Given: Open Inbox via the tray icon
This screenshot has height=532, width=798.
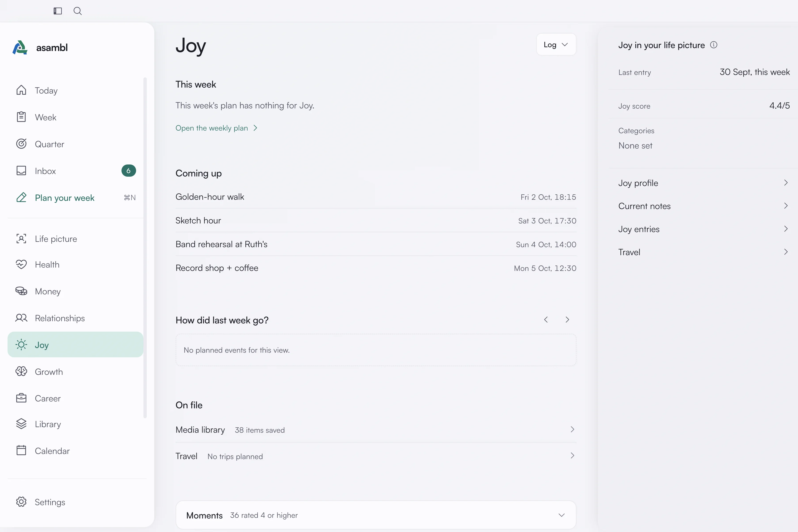Looking at the screenshot, I should [21, 171].
